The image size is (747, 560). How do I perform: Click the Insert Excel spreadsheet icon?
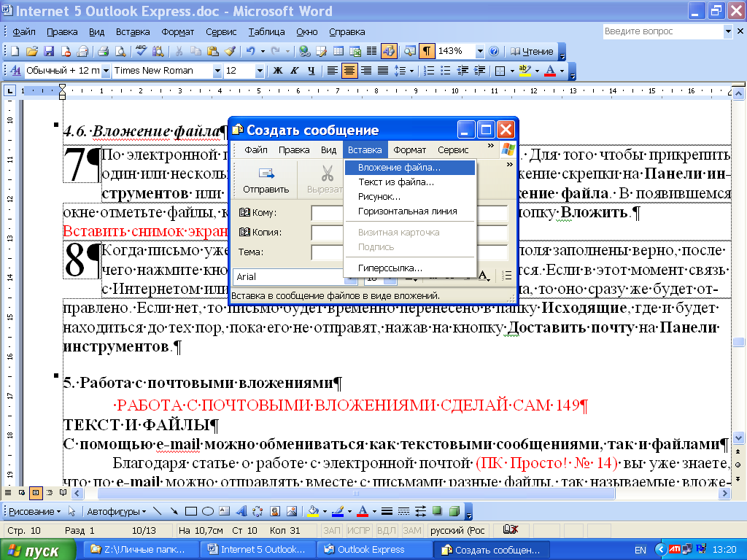(355, 52)
